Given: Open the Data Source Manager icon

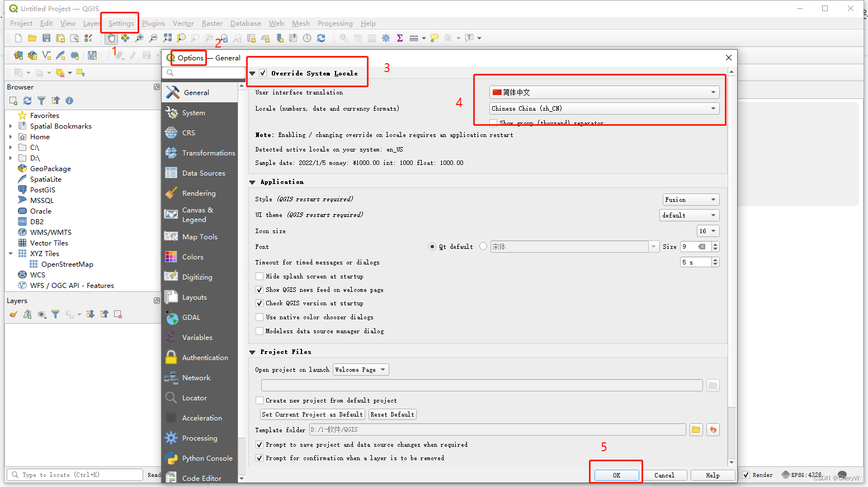Looking at the screenshot, I should click(18, 55).
